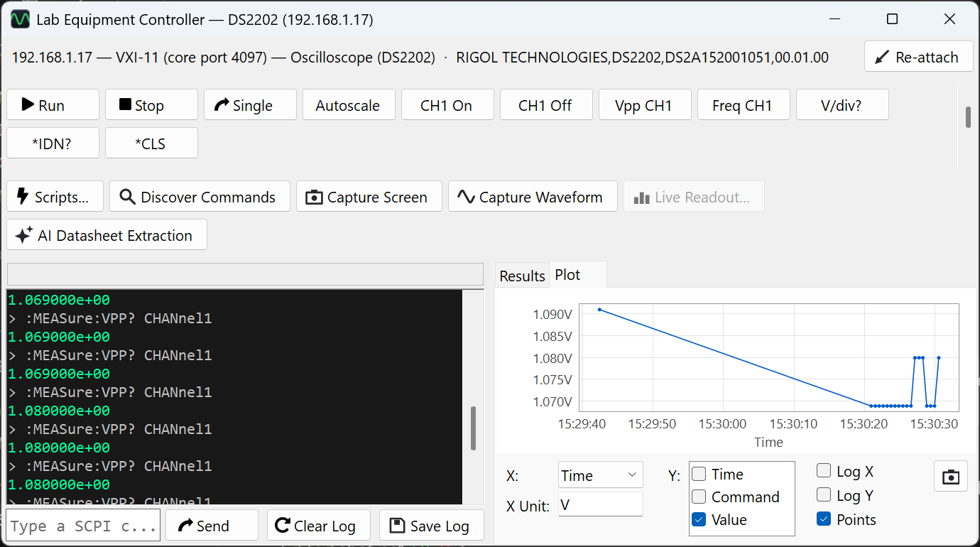The image size is (980, 547).
Task: Click the first plotted point at 1.090V
Action: point(599,310)
